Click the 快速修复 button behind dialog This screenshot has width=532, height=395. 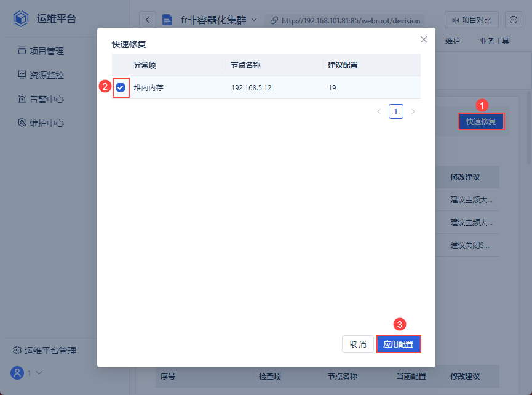coord(481,121)
